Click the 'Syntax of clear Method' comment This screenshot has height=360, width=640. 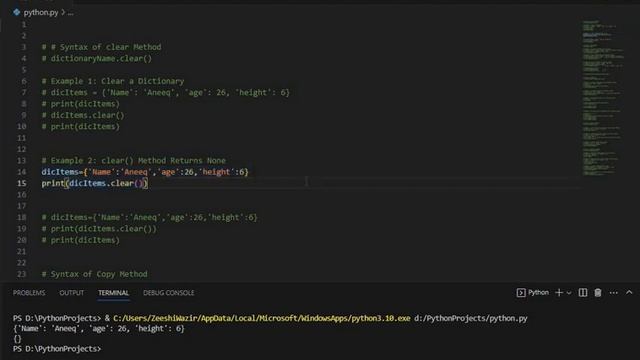click(101, 47)
